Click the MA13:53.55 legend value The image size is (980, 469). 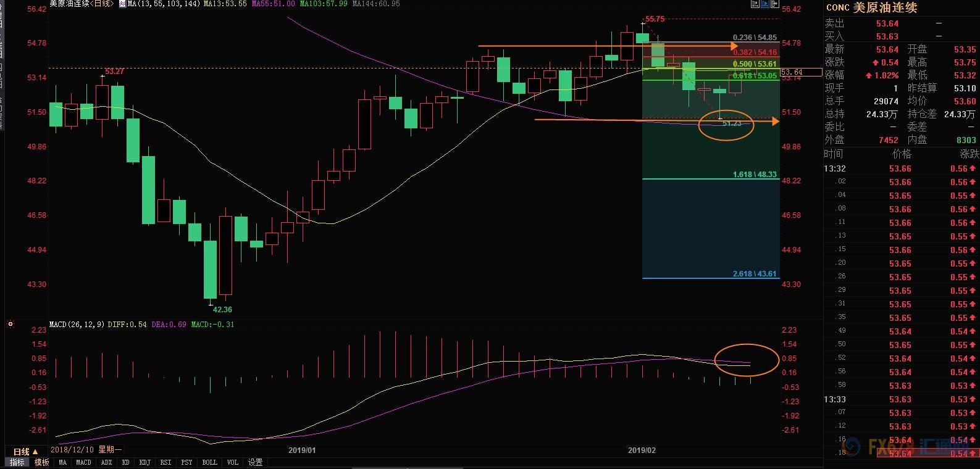225,4
